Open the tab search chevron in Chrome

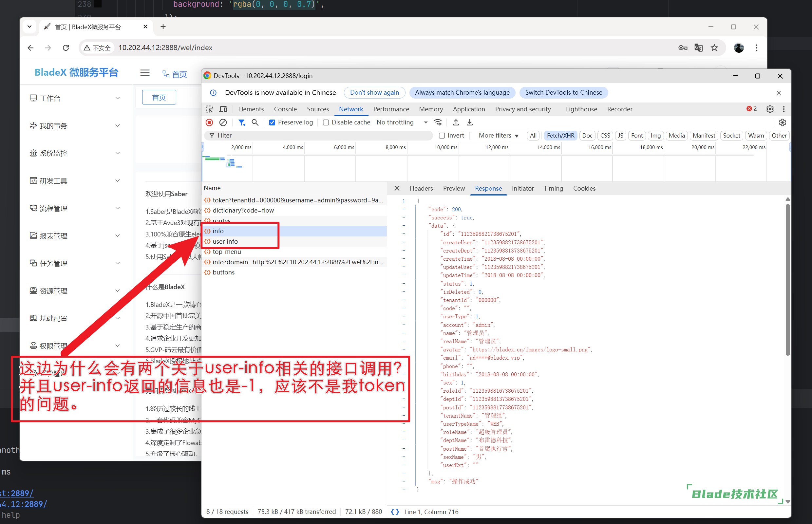point(29,27)
